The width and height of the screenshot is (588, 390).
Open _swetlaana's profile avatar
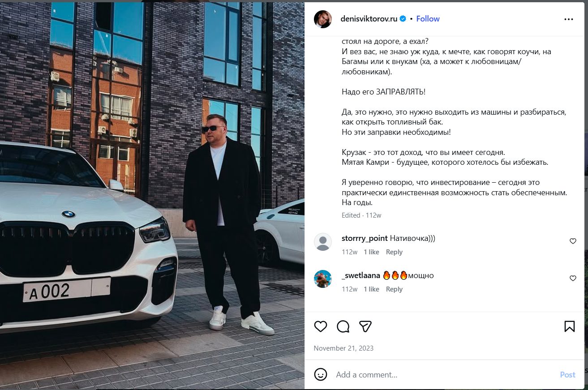click(x=323, y=279)
